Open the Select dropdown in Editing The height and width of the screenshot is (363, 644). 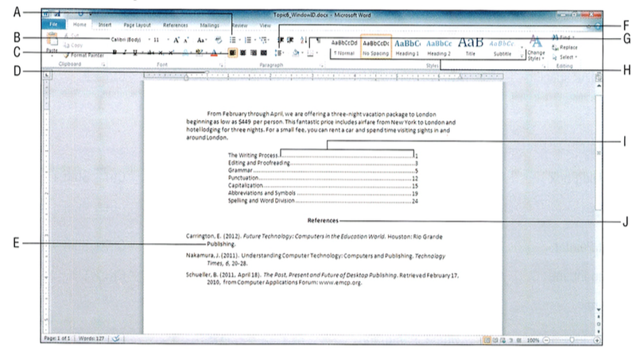point(564,57)
